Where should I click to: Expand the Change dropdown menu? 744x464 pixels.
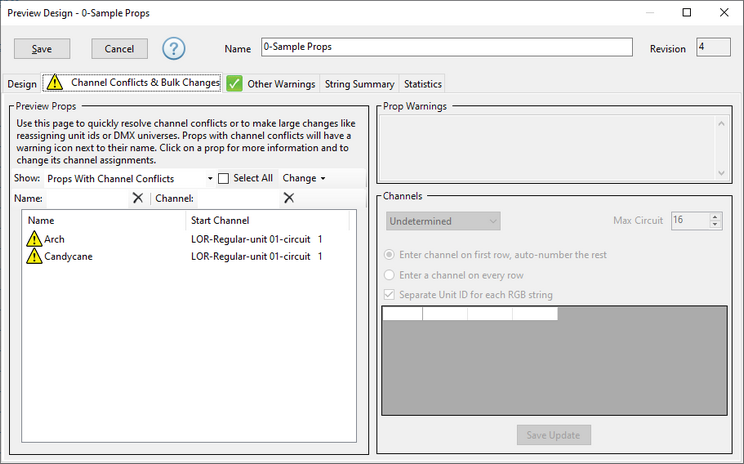pos(304,178)
